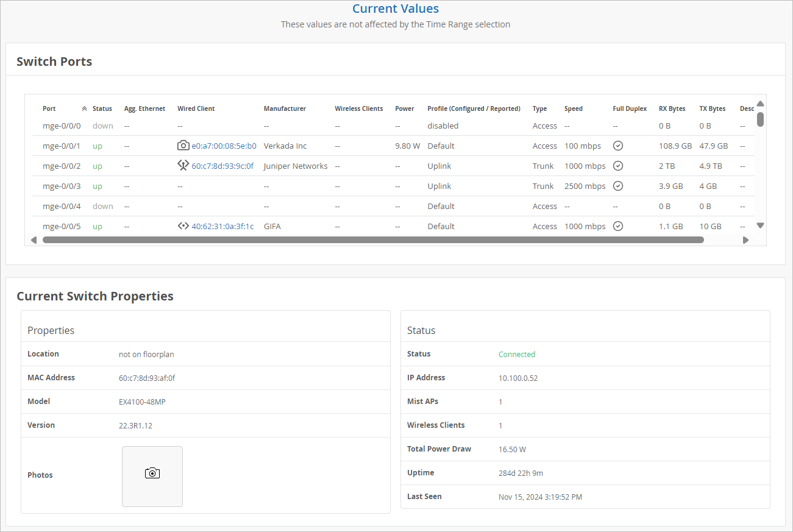The height and width of the screenshot is (532, 793).
Task: Open wired client e0:a7:00:08:5e:b0
Action: (x=224, y=146)
